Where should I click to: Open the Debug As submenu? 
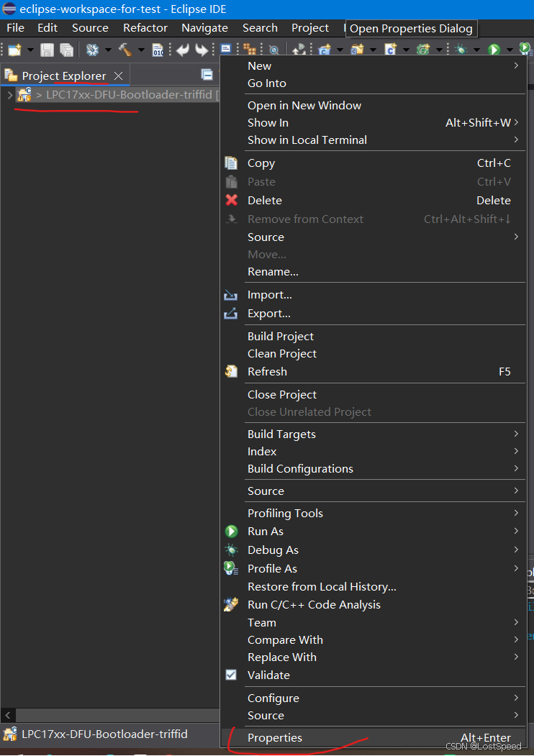[373, 550]
